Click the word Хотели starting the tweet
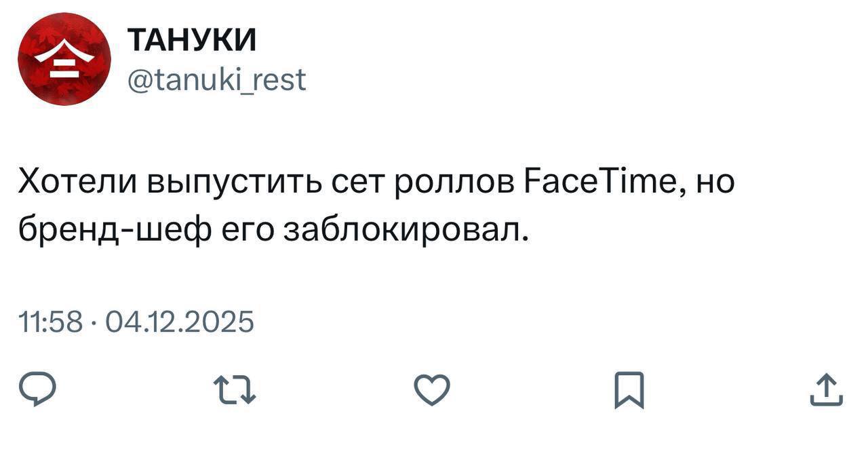Image resolution: width=868 pixels, height=464 pixels. point(77,183)
